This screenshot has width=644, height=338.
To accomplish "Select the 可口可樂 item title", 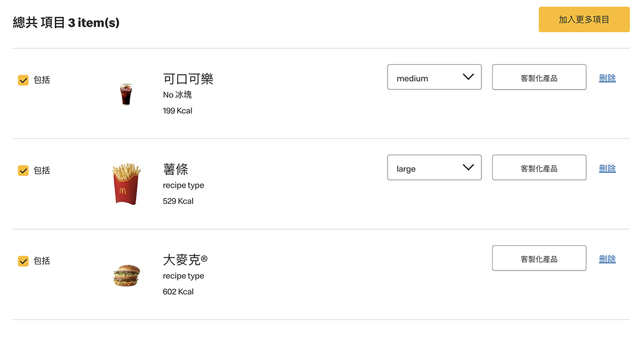I will click(x=188, y=79).
